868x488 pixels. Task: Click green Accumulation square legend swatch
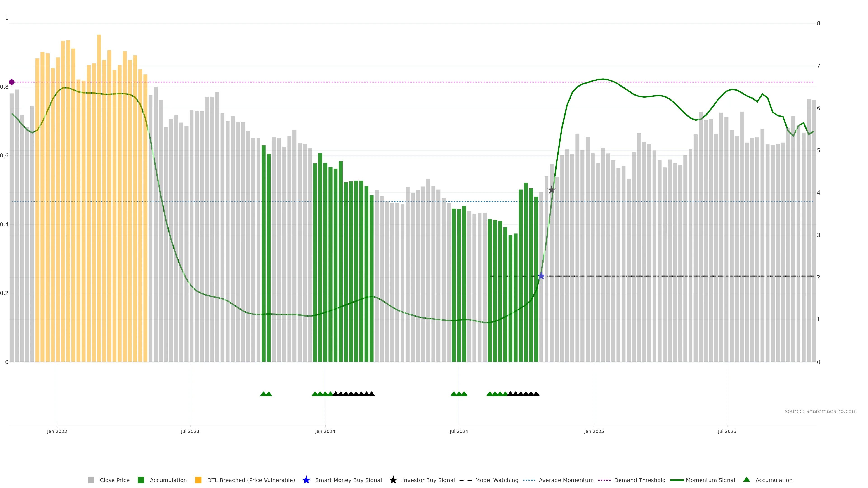(141, 480)
